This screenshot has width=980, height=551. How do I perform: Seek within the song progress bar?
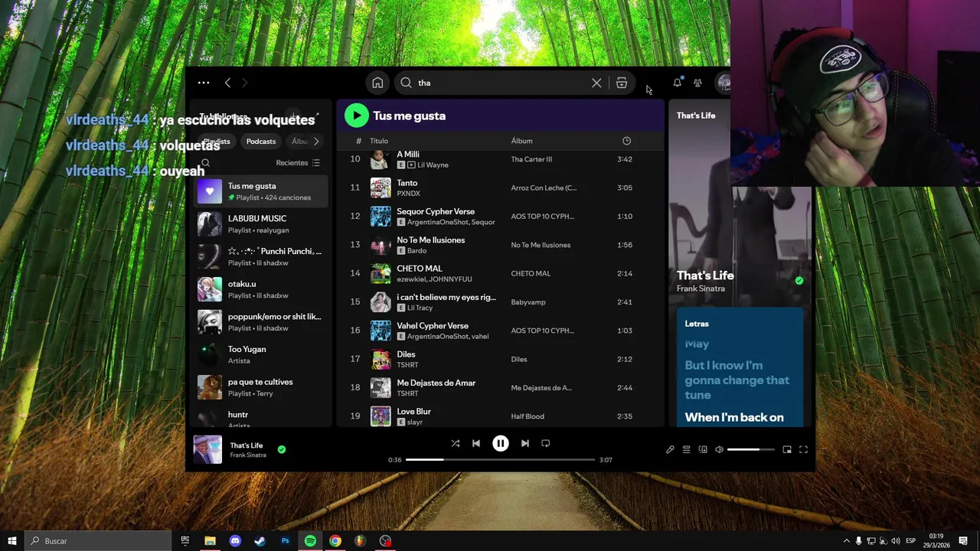pyautogui.click(x=500, y=459)
